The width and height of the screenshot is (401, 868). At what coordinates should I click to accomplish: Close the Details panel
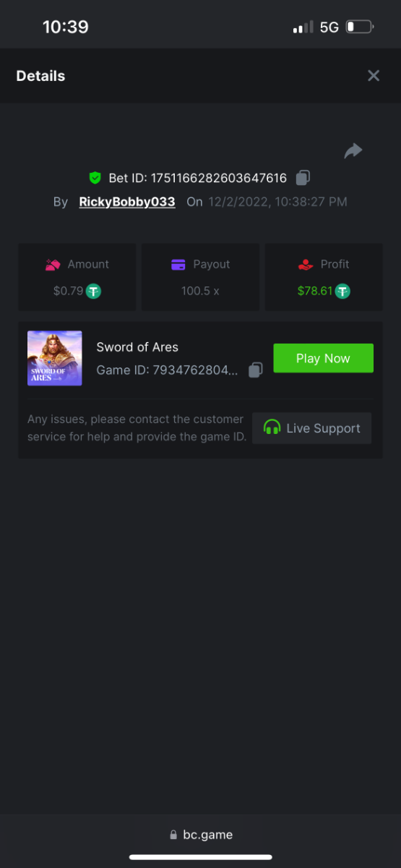click(374, 76)
